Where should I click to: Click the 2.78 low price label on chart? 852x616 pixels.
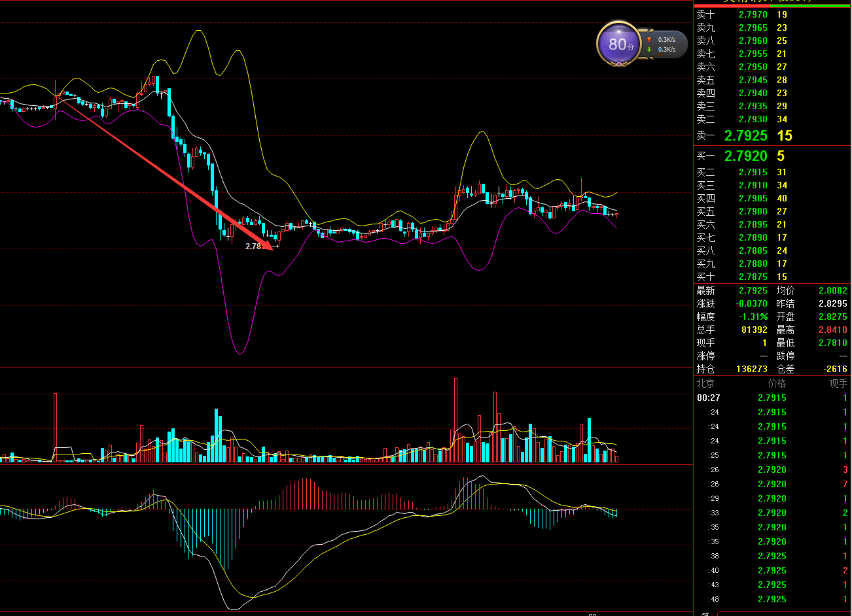[x=253, y=247]
